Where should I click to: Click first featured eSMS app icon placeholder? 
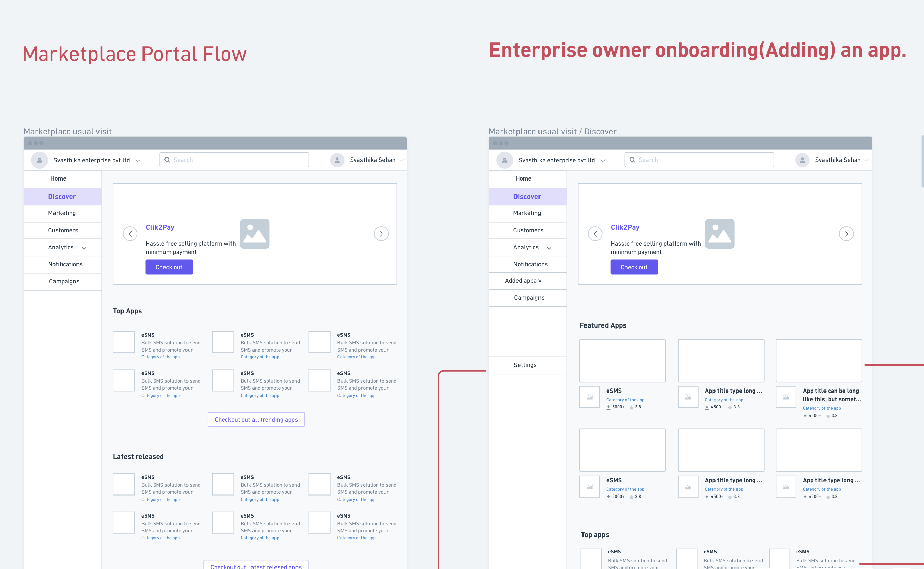tap(590, 397)
